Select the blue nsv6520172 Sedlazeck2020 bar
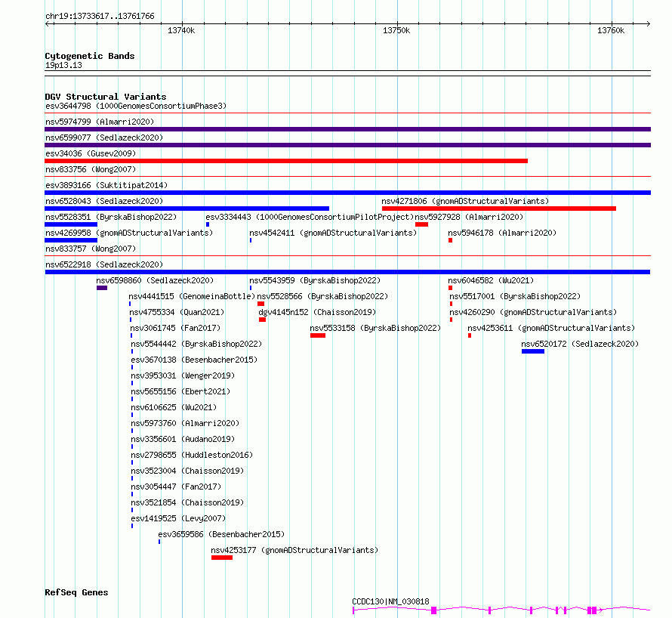Screen dimensions: 672x618 [533, 351]
